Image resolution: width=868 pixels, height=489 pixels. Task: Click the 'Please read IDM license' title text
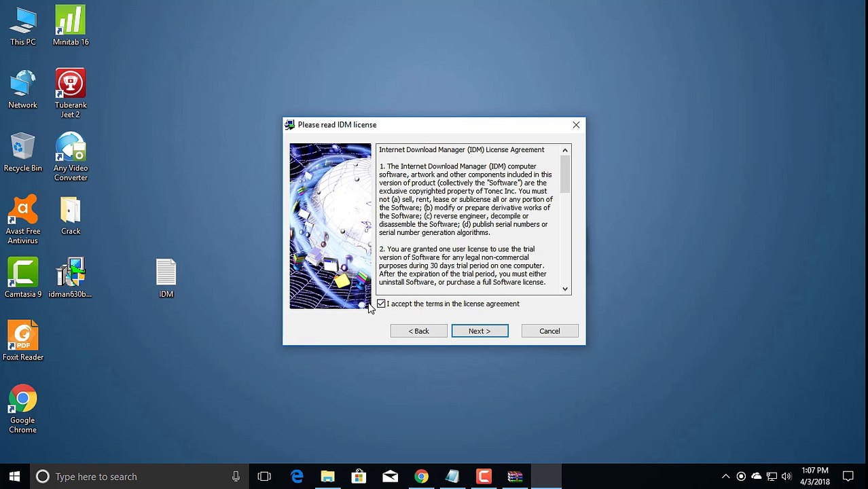pyautogui.click(x=337, y=125)
